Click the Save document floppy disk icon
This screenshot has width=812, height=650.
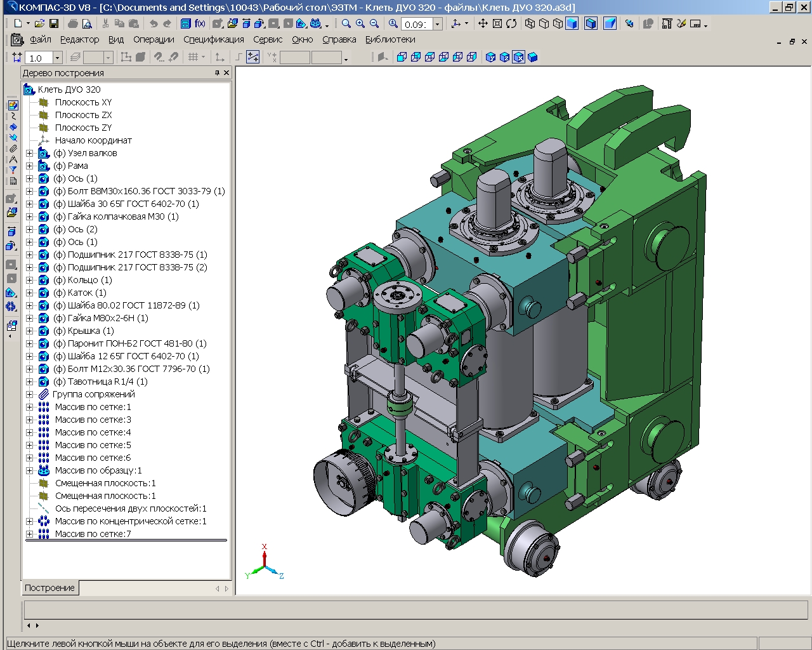[x=54, y=23]
